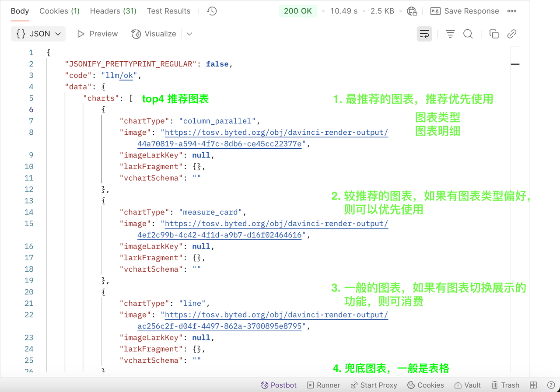The height and width of the screenshot is (392, 560).
Task: Search the response body with the magnifier
Action: pos(468,34)
